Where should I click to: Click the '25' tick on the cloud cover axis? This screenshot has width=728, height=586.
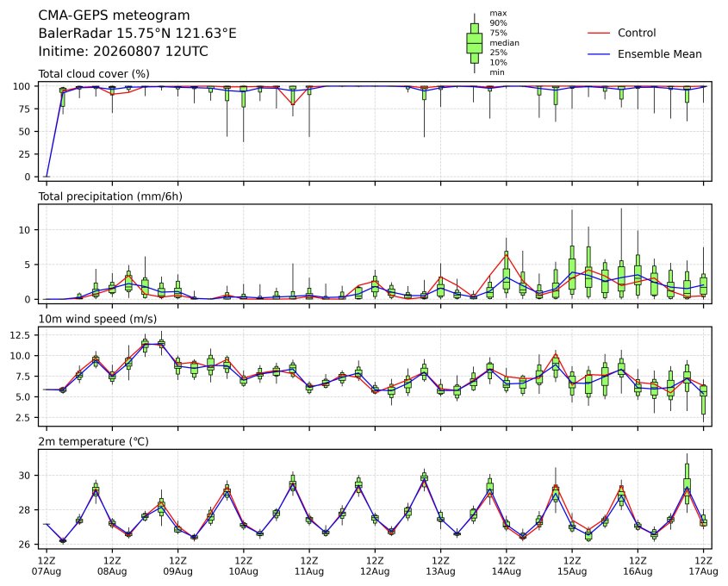pos(25,154)
